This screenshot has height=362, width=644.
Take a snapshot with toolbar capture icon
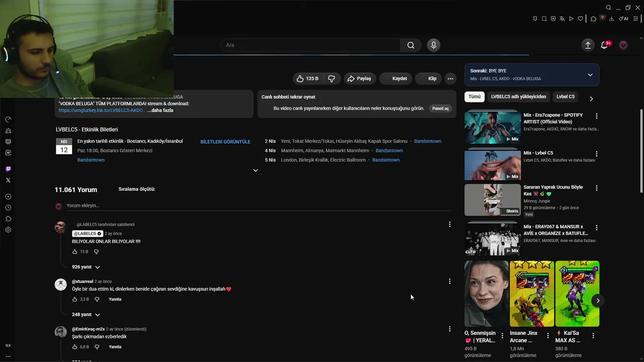point(544,19)
